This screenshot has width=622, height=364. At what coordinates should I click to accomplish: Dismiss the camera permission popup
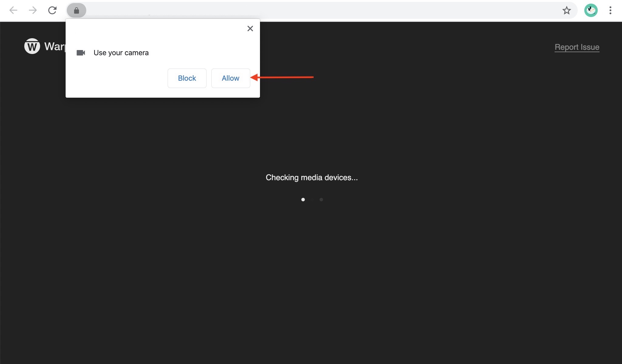pos(250,29)
